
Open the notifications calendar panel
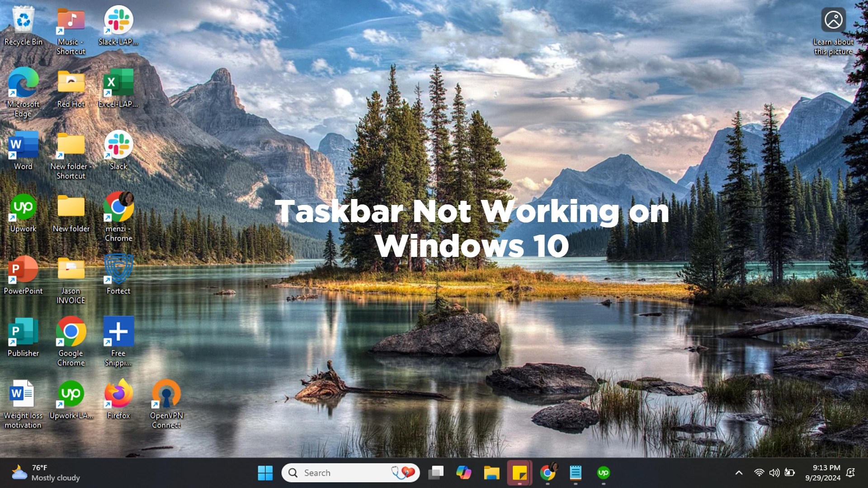(x=824, y=472)
